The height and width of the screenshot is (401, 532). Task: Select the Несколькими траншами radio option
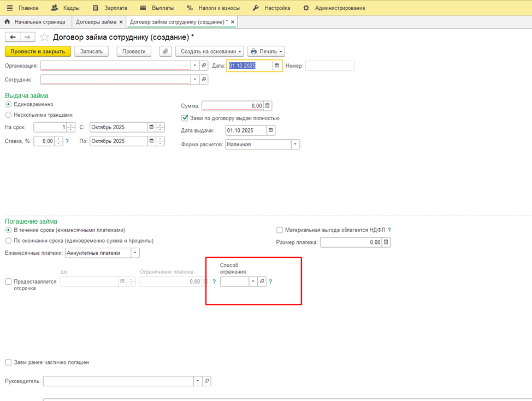(8, 115)
